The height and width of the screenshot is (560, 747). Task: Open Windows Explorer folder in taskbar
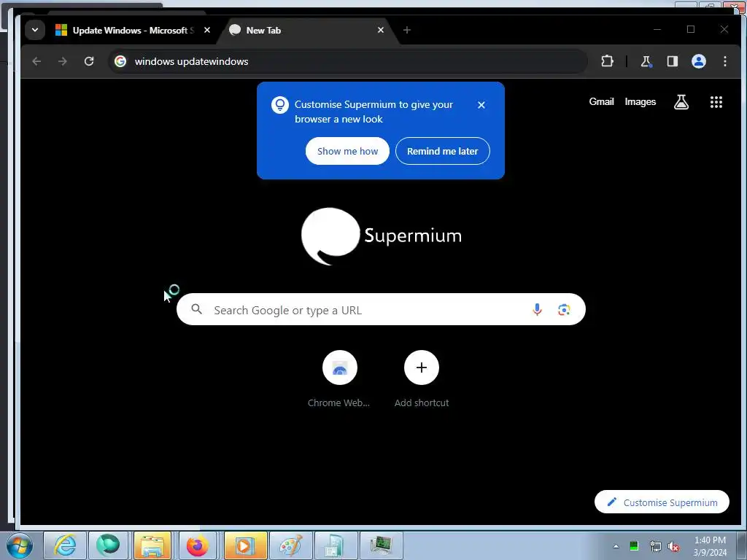152,545
